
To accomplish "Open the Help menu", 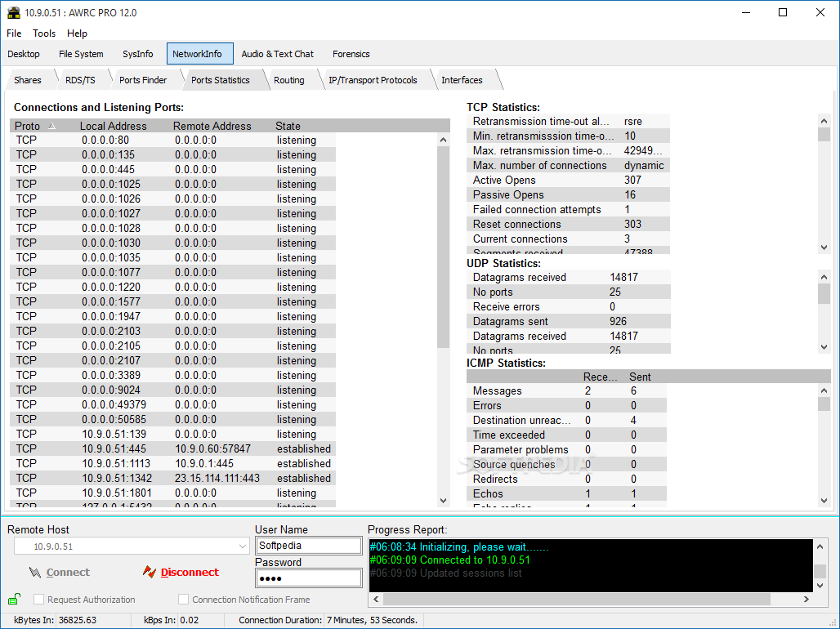I will pyautogui.click(x=77, y=33).
